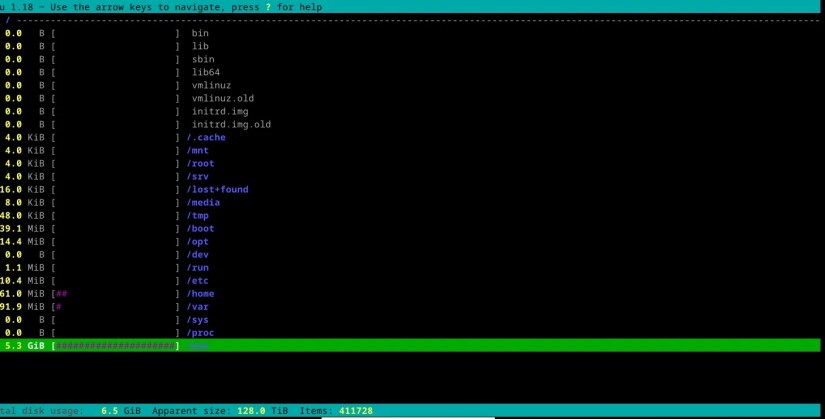Screen dimensions: 825x419
Task: Click the 48.0 KiB size value
Action: coord(22,216)
